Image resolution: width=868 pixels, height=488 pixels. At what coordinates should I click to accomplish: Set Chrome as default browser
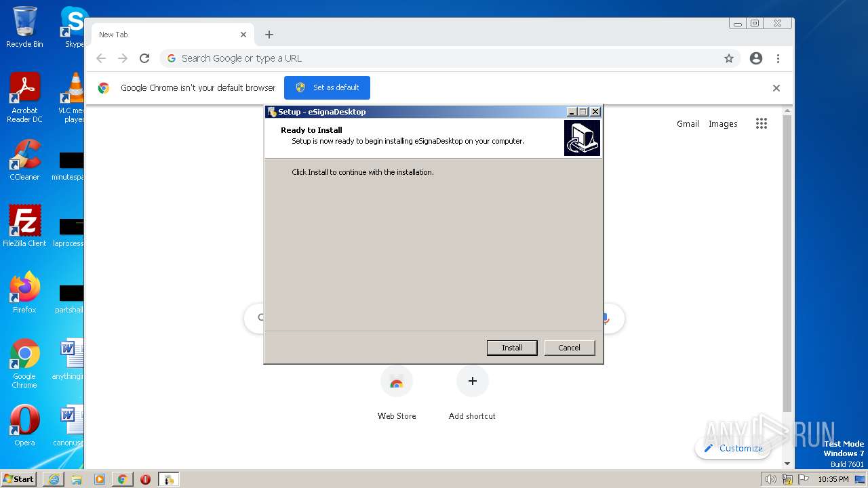327,87
